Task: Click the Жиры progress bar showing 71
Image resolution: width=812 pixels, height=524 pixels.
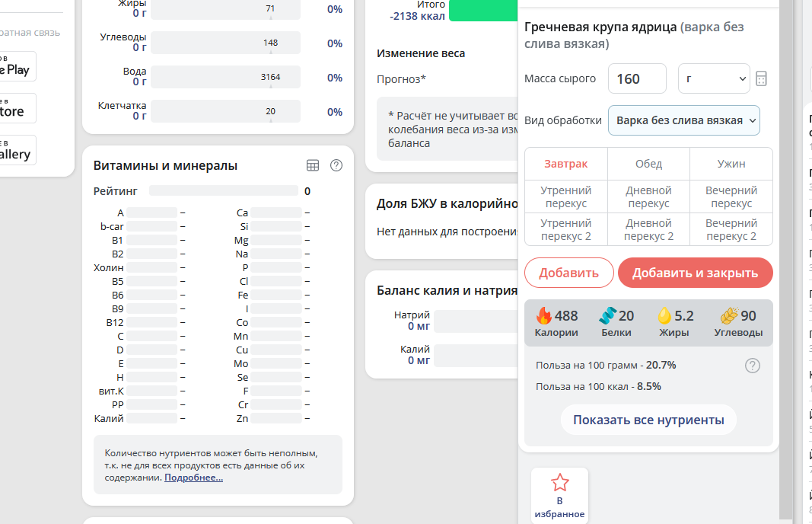Action: pos(225,9)
